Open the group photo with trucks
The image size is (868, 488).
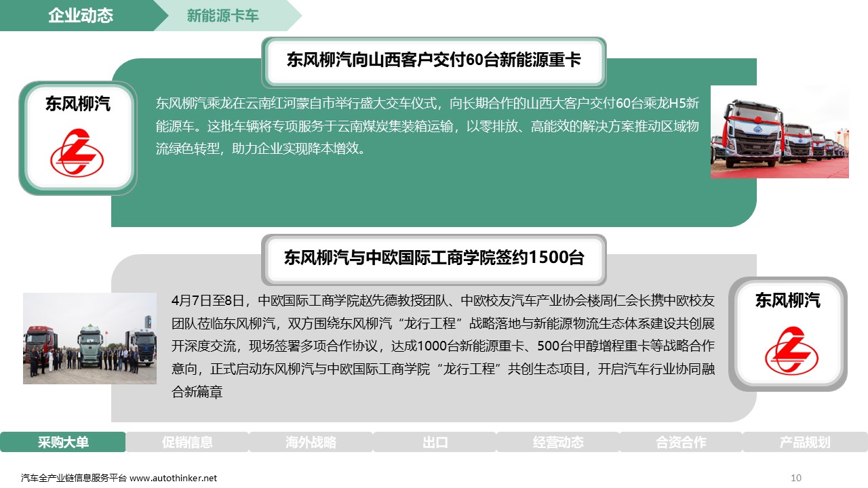tap(90, 338)
